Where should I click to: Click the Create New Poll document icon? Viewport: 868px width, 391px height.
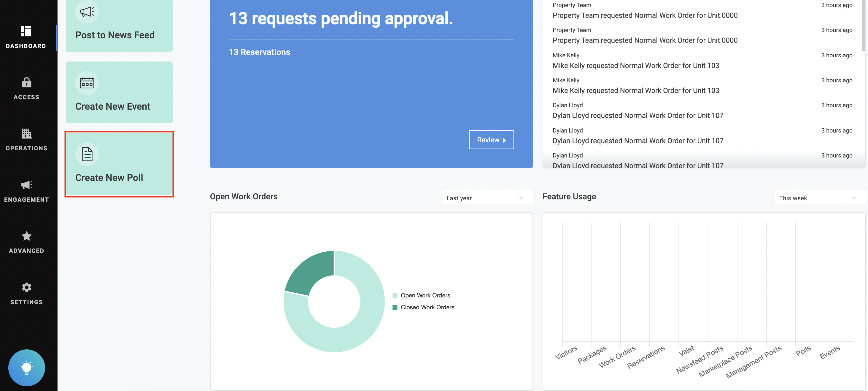click(x=87, y=154)
